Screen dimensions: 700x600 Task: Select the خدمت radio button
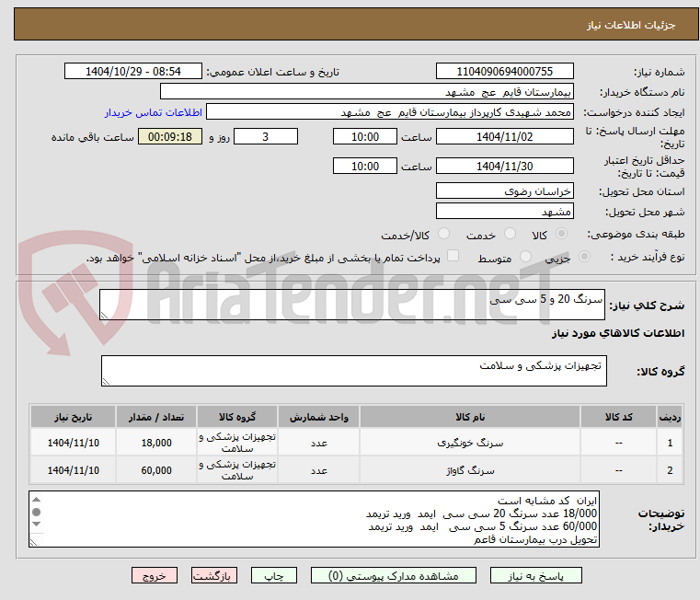(510, 234)
